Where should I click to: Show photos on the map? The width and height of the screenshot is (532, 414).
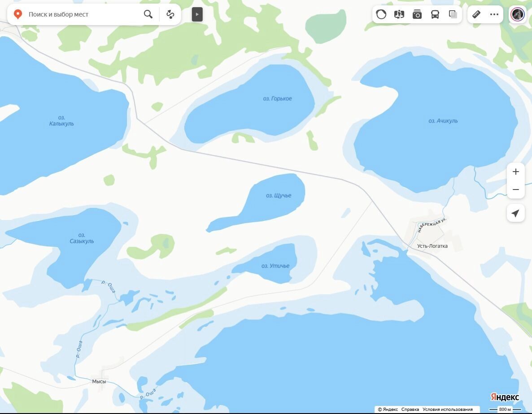[417, 14]
